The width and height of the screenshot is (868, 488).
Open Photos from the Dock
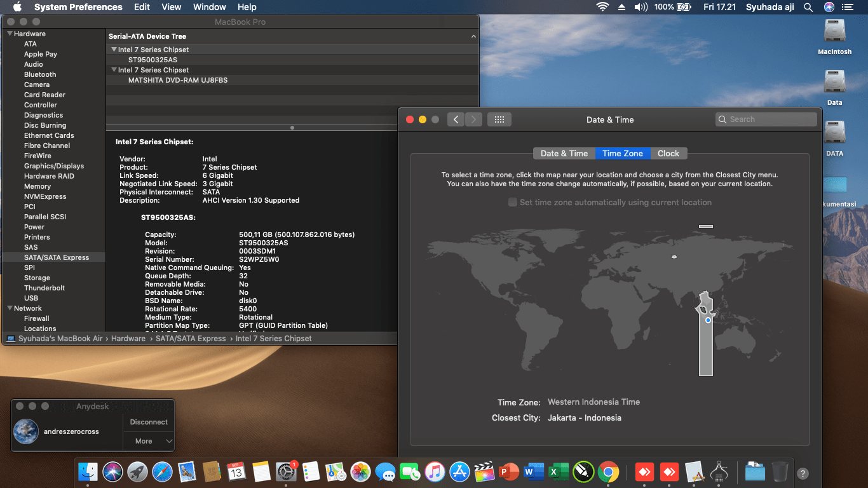pos(360,471)
